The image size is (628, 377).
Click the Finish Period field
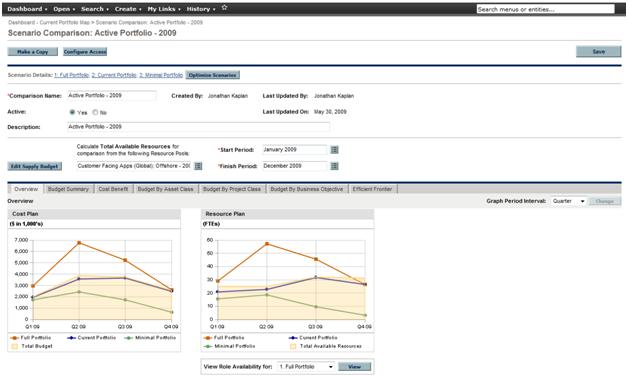coord(295,166)
